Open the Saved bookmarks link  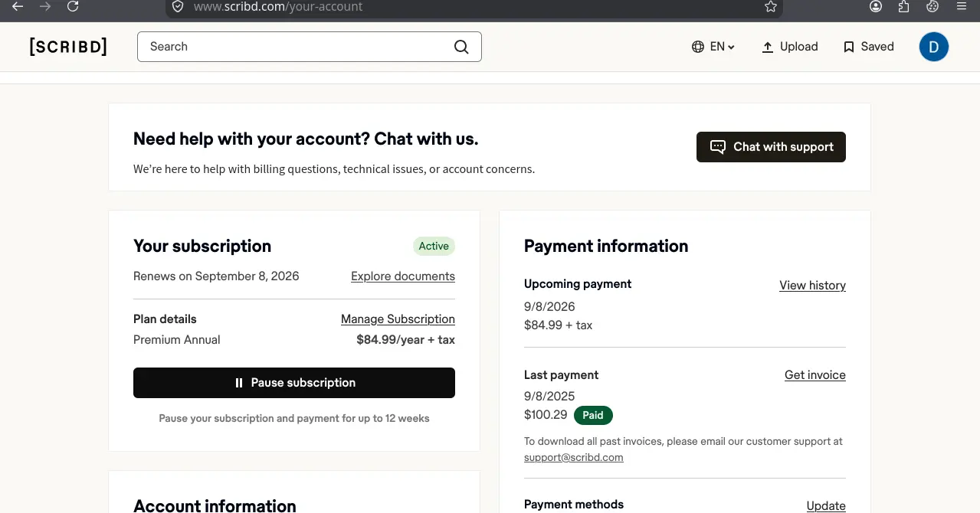(868, 47)
